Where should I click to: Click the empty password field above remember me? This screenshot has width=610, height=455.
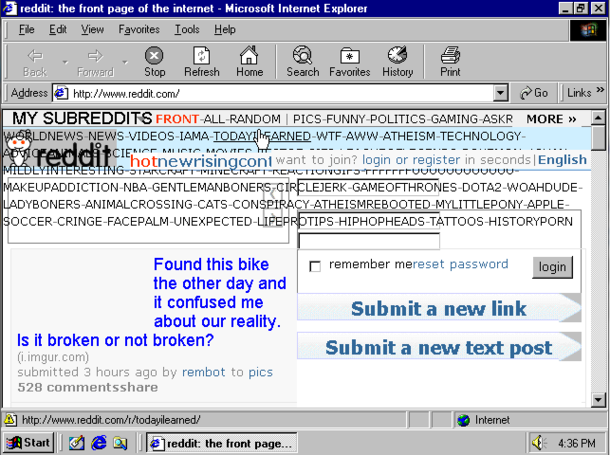tap(369, 241)
